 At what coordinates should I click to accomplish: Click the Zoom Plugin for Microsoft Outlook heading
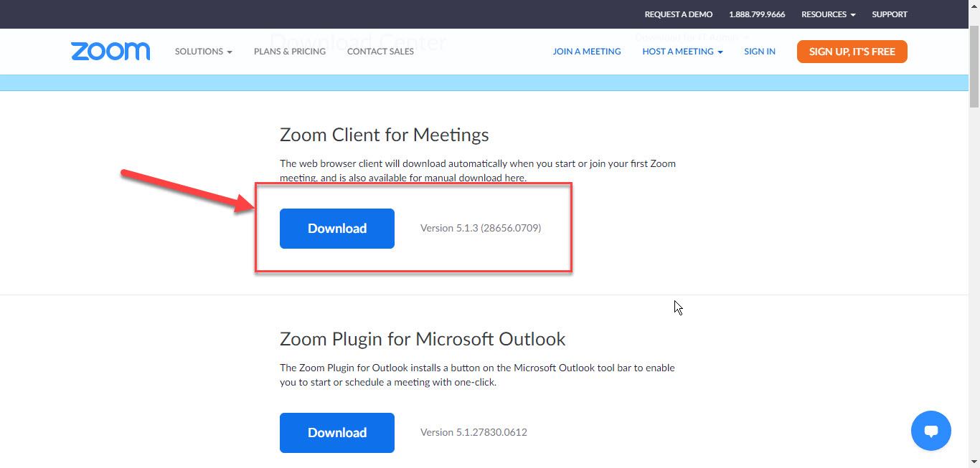click(x=423, y=339)
